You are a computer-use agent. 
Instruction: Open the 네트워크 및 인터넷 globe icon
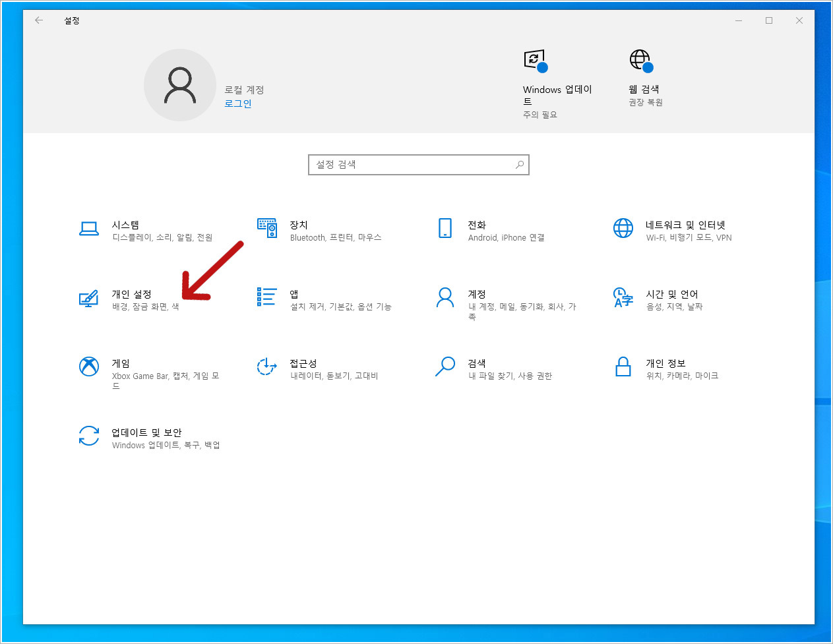click(623, 228)
